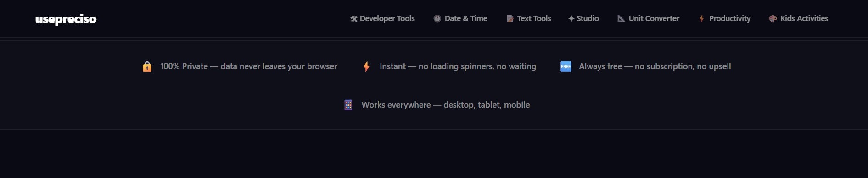
Task: Click the document icon beside Text Tools
Action: click(x=510, y=18)
